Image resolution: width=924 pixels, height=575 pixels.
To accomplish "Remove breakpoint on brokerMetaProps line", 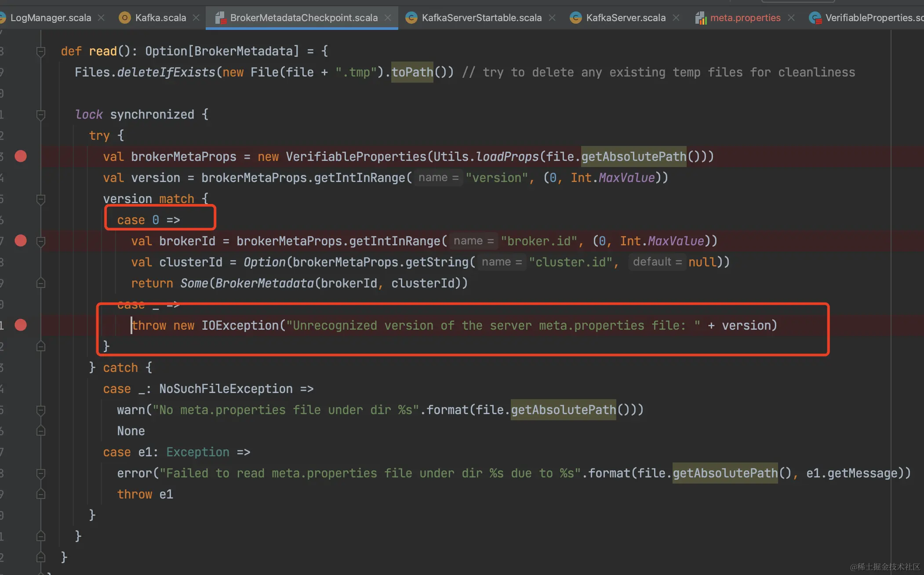I will pyautogui.click(x=21, y=156).
